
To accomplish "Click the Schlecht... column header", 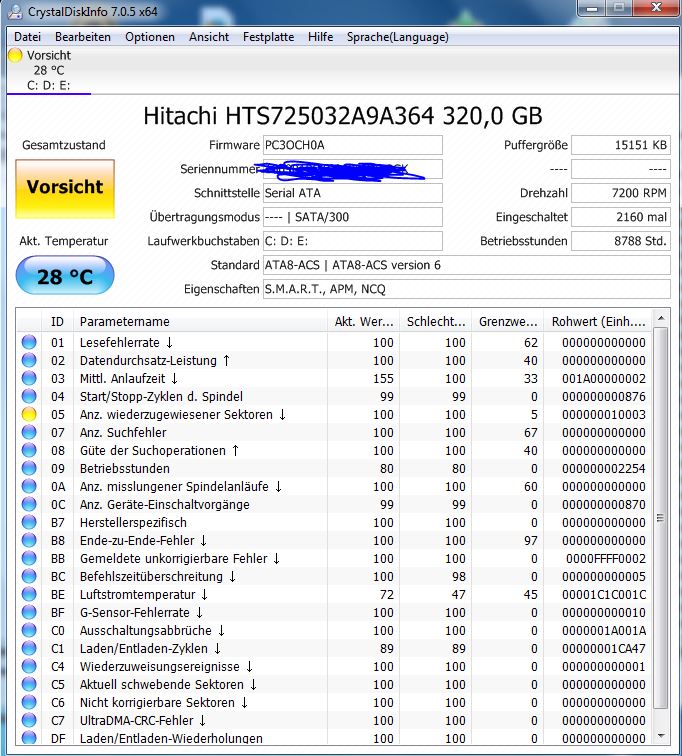I will tap(436, 322).
